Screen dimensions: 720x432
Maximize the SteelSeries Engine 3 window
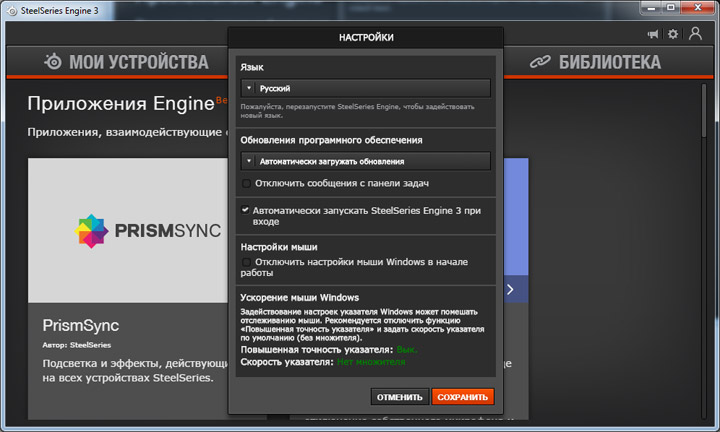click(671, 8)
